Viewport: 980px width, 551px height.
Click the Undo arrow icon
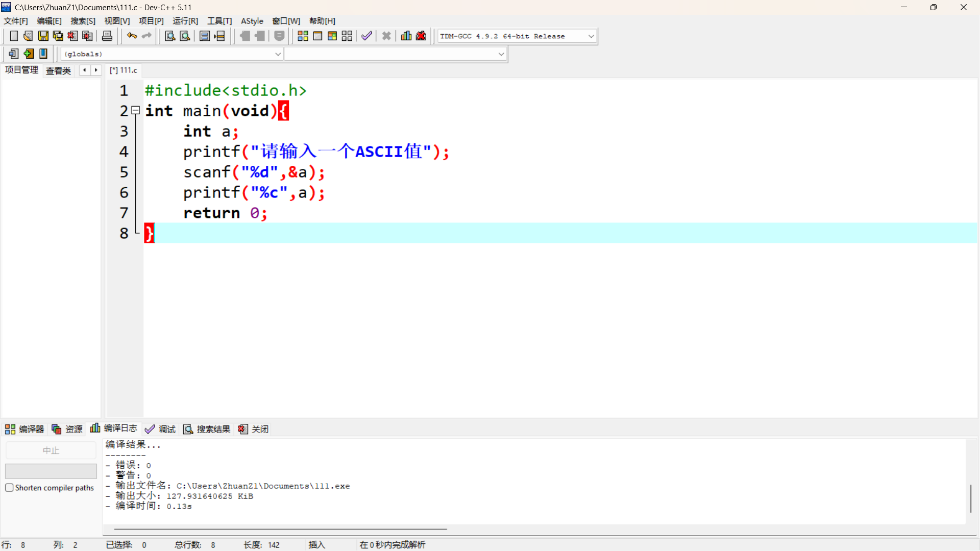tap(132, 36)
